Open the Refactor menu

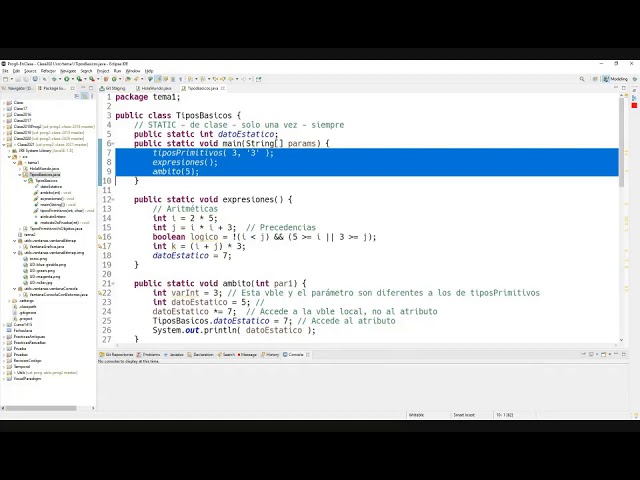(48, 71)
